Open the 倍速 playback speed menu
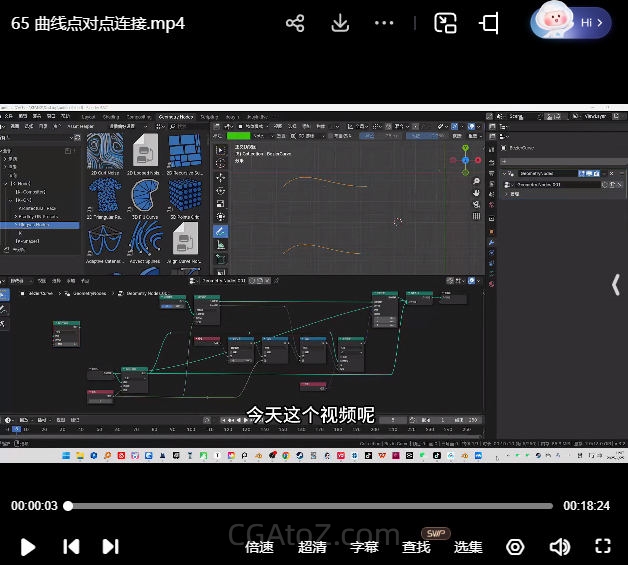The image size is (628, 565). (259, 547)
